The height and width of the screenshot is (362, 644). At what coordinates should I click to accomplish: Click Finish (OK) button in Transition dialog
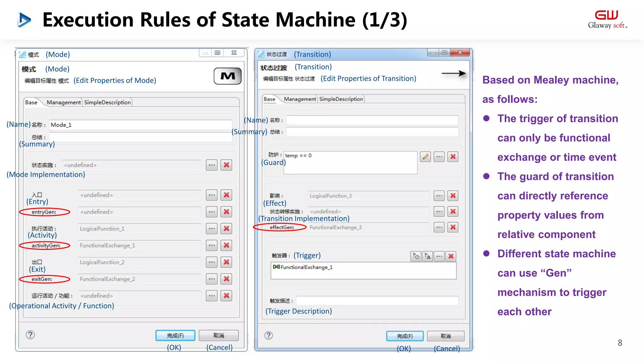tap(405, 336)
